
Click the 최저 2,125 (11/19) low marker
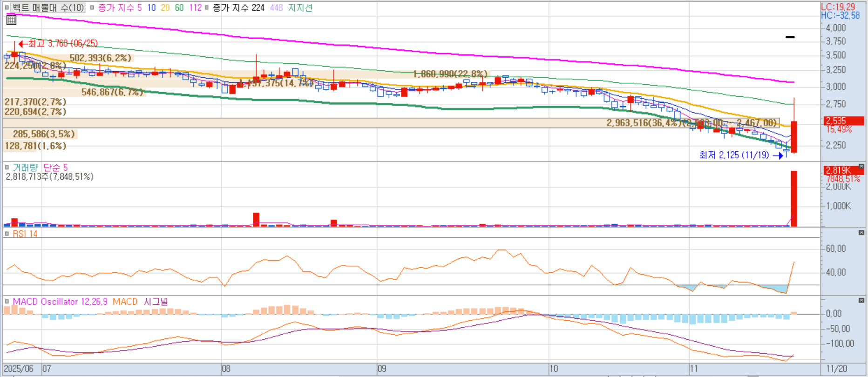point(741,155)
